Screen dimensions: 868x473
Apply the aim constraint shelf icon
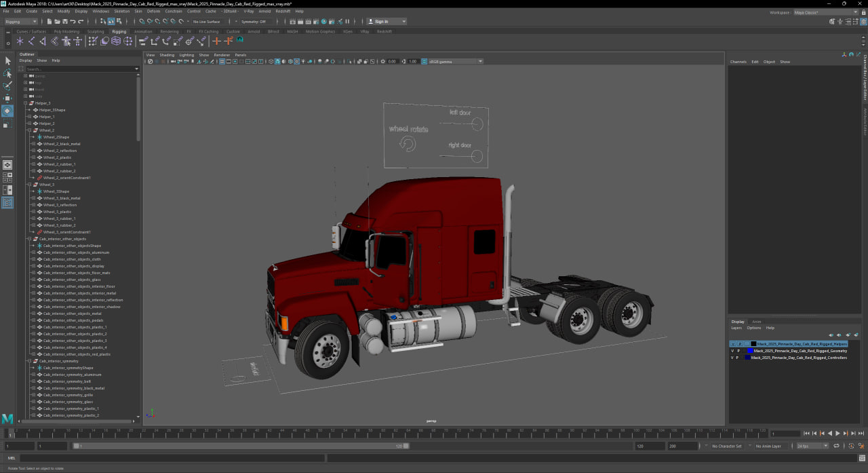pyautogui.click(x=189, y=41)
